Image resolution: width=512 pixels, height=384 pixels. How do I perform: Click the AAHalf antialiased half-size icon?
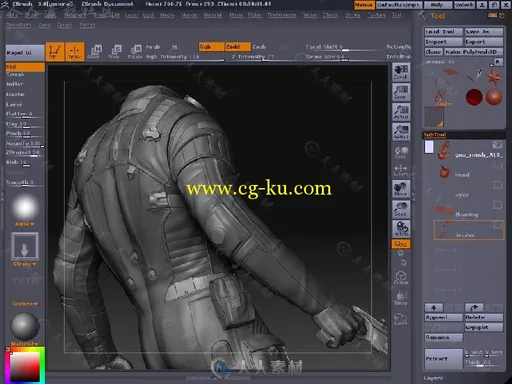click(401, 132)
